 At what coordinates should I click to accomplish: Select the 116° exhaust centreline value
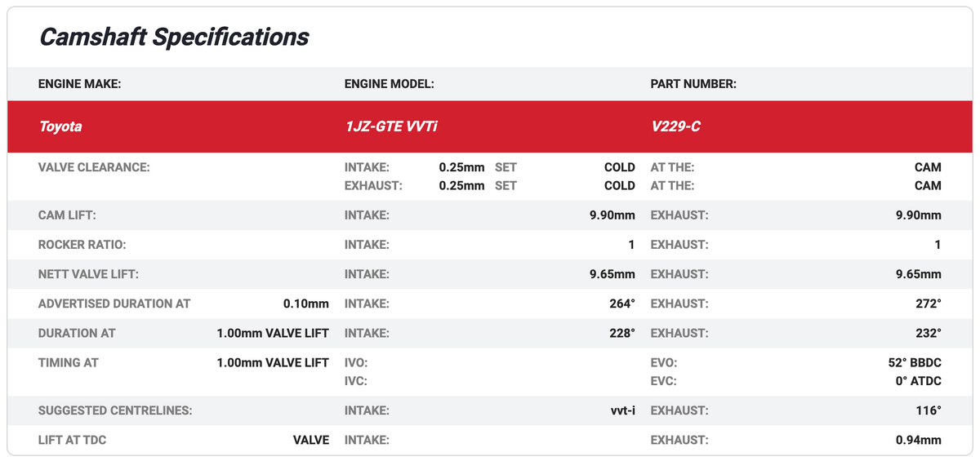[x=928, y=410]
